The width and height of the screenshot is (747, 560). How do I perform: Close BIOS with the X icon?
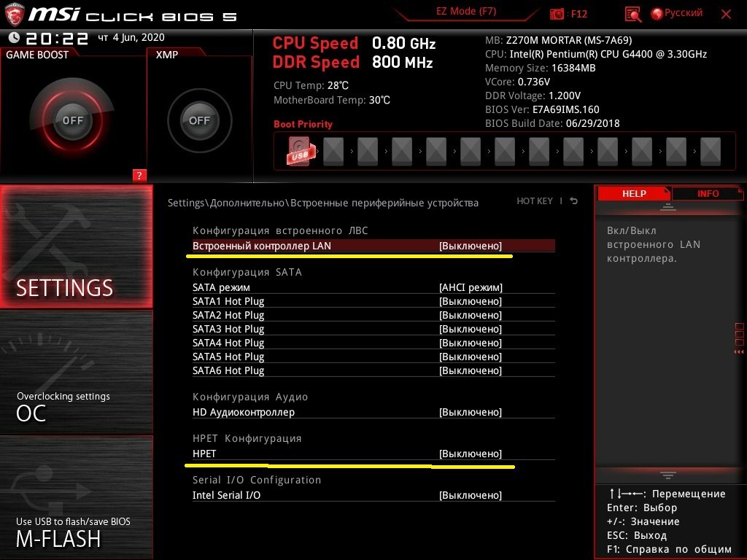pos(726,15)
